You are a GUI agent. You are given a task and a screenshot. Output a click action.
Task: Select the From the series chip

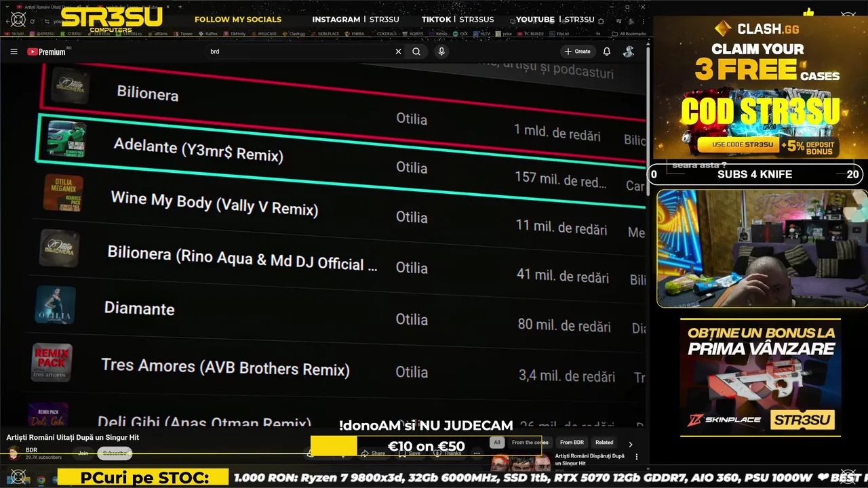click(530, 443)
